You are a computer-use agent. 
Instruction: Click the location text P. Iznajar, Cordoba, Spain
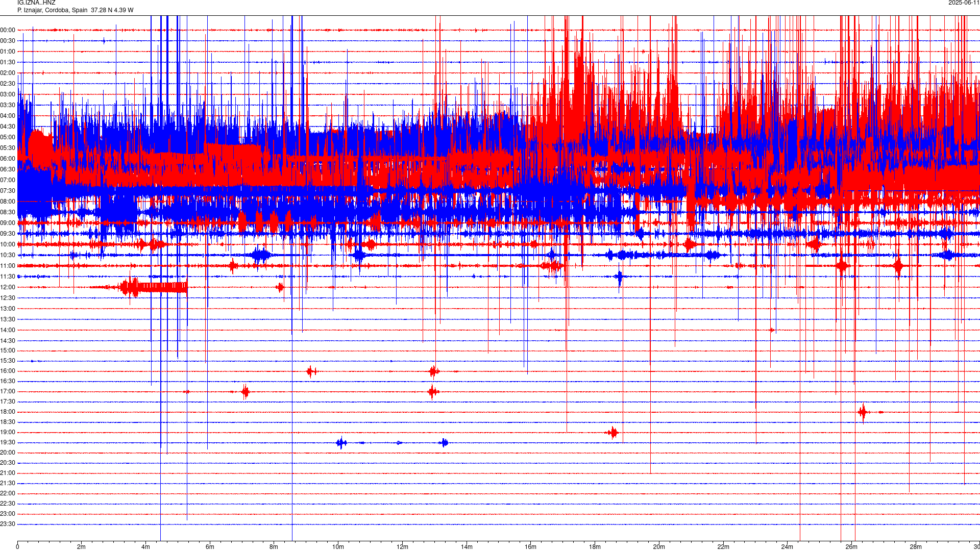pyautogui.click(x=53, y=10)
